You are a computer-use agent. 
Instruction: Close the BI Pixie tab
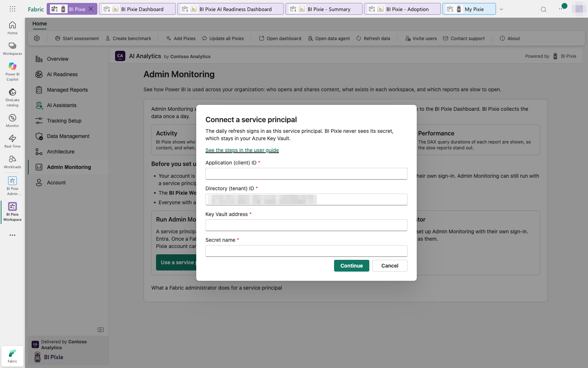pos(91,9)
